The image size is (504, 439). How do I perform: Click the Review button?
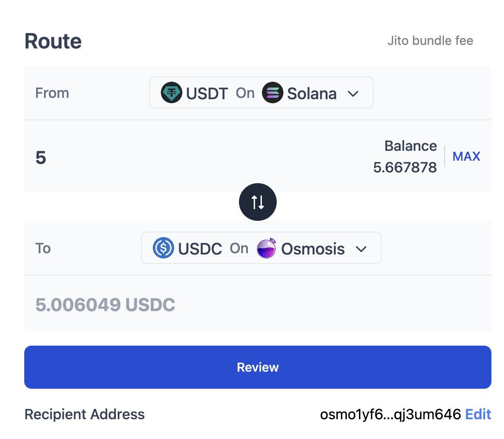point(257,367)
